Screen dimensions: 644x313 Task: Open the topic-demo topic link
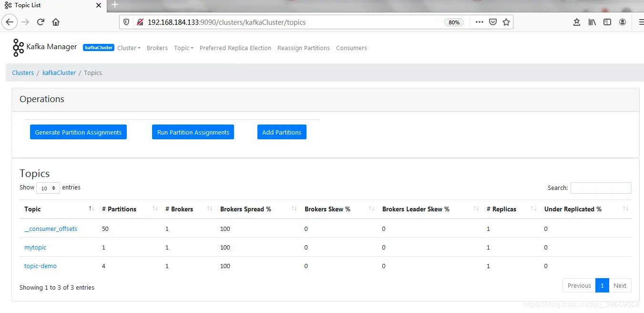click(x=41, y=266)
